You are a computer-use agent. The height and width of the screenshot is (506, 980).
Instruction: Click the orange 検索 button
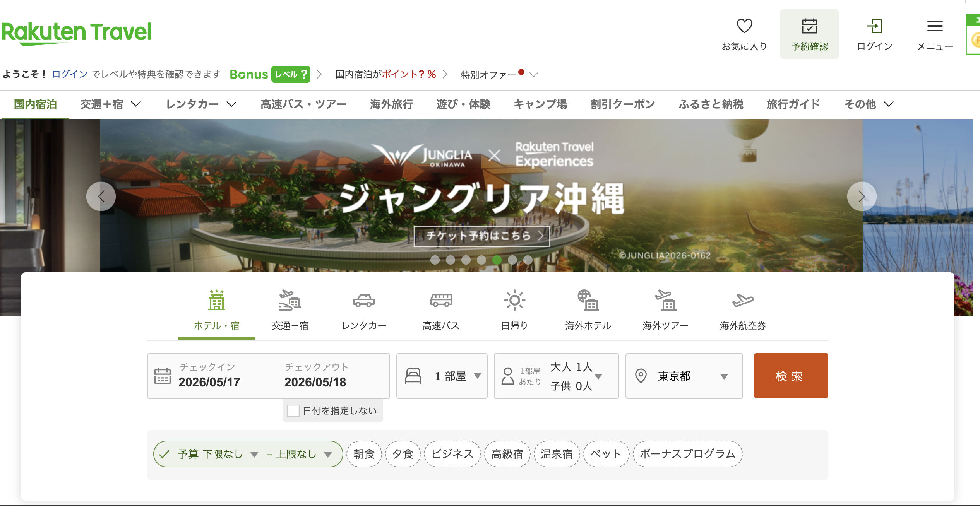791,376
